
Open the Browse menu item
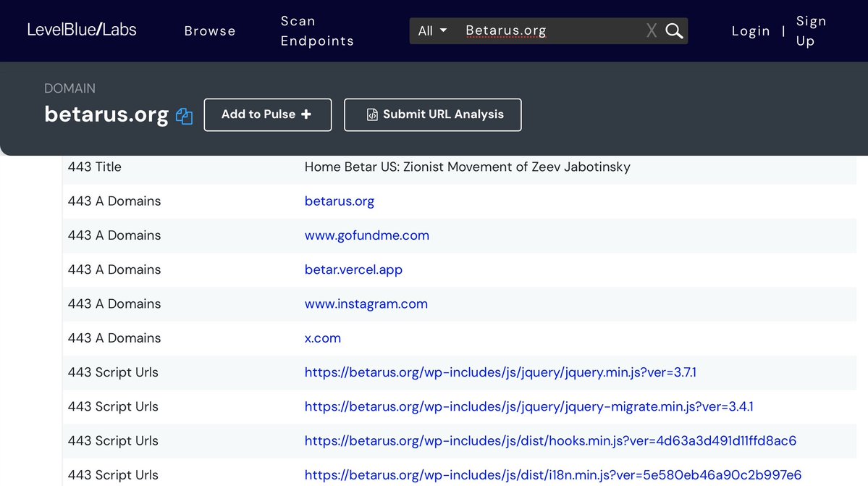point(210,31)
